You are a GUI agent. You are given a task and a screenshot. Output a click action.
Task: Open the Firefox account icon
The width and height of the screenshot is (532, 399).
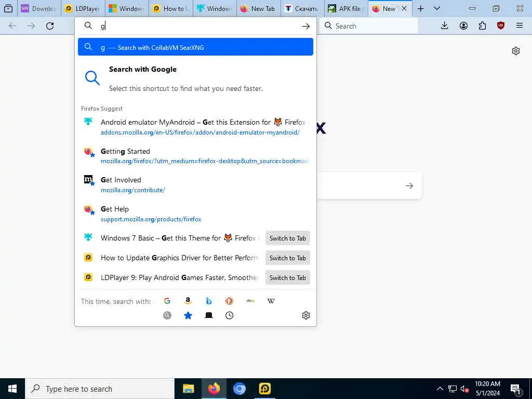pos(463,26)
